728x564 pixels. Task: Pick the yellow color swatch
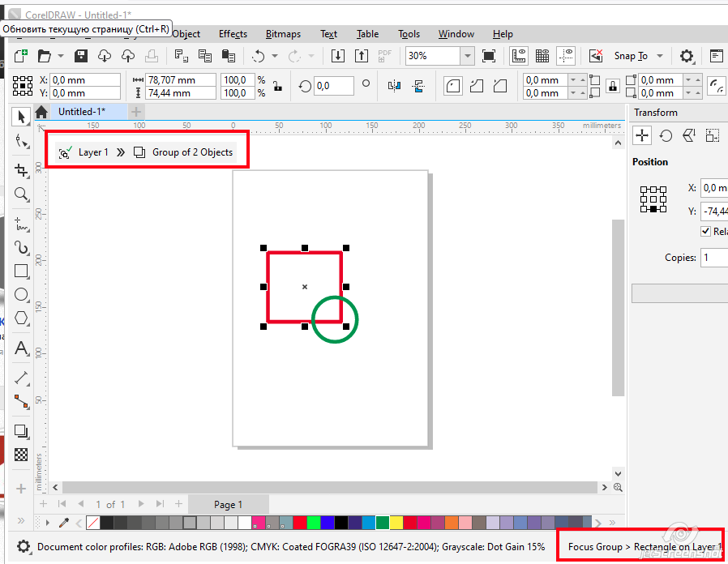coord(396,523)
